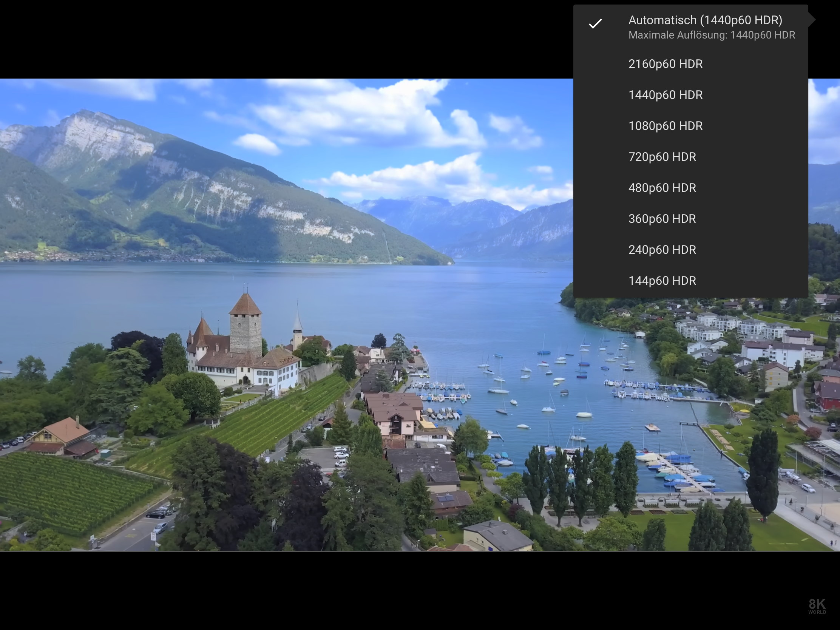The height and width of the screenshot is (630, 840).
Task: Click the quality menu's pointer arrow
Action: pyautogui.click(x=812, y=19)
